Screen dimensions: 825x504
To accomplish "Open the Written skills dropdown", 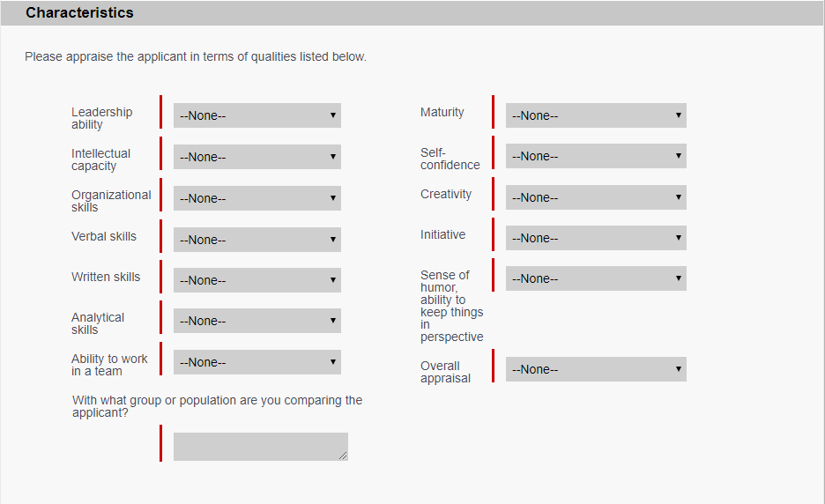I will coord(256,280).
